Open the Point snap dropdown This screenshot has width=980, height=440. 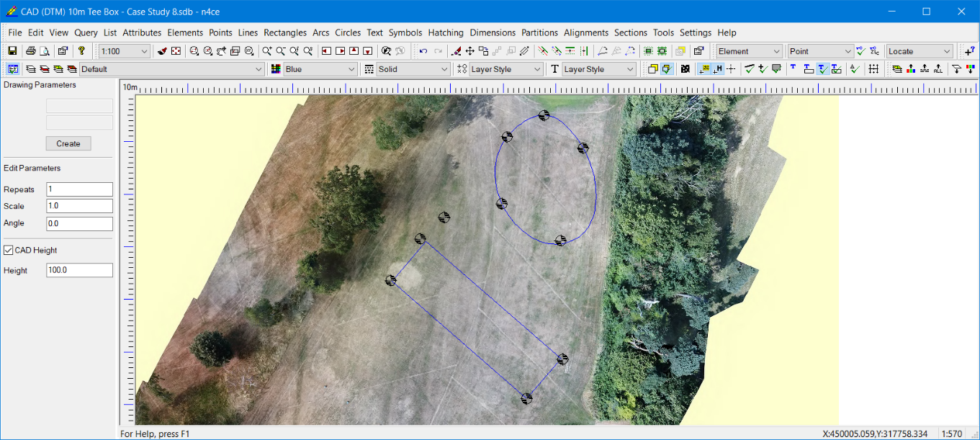coord(820,51)
